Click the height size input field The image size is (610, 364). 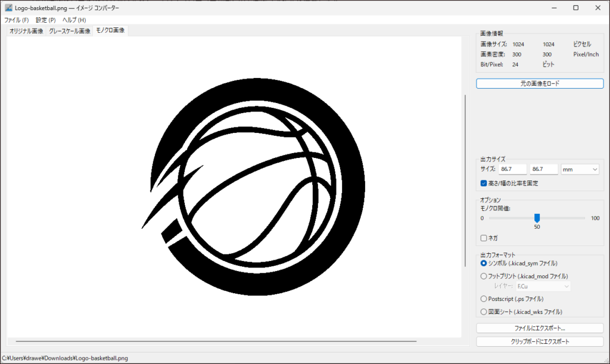pyautogui.click(x=543, y=170)
